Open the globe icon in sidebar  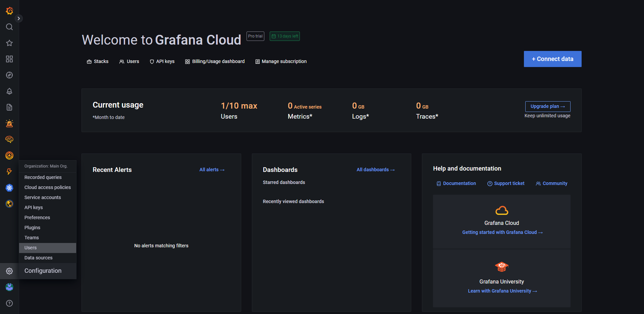[x=9, y=204]
